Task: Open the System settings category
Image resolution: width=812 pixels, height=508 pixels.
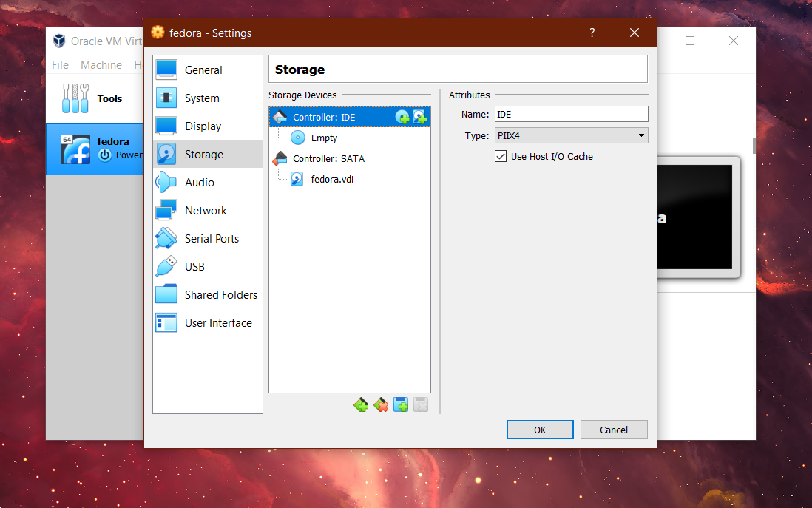Action: click(208, 98)
